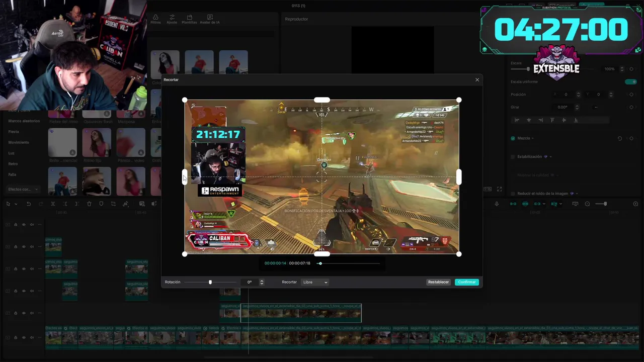
Task: Adjust the Escala slider in properties
Action: pos(528,69)
